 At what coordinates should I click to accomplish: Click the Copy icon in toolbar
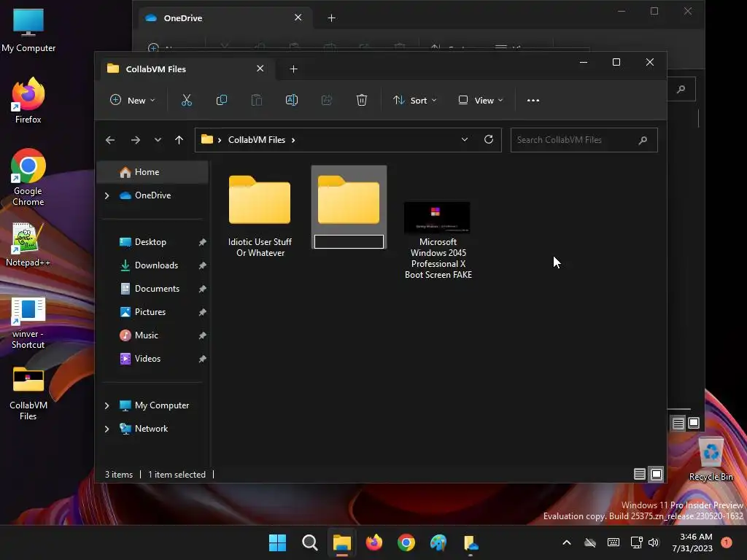(222, 101)
